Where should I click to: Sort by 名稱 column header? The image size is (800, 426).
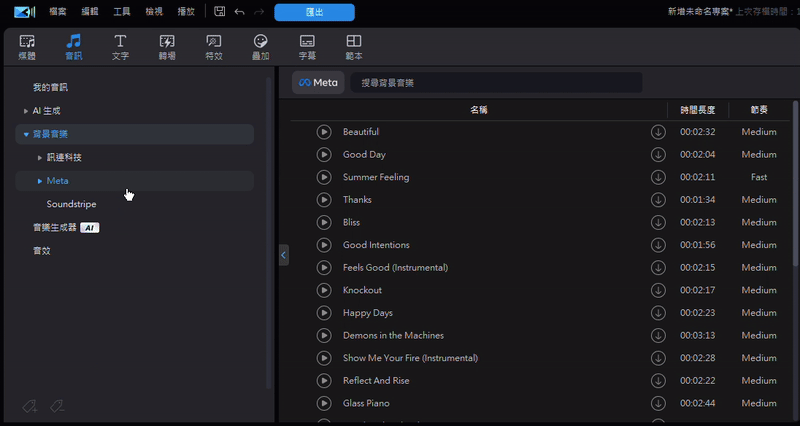[x=479, y=110]
